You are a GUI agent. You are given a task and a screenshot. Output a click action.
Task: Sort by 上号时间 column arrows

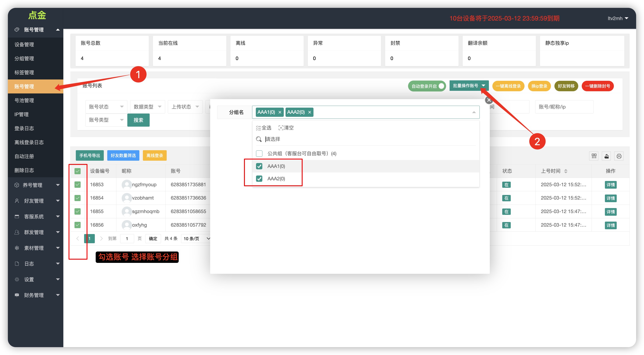coord(566,171)
